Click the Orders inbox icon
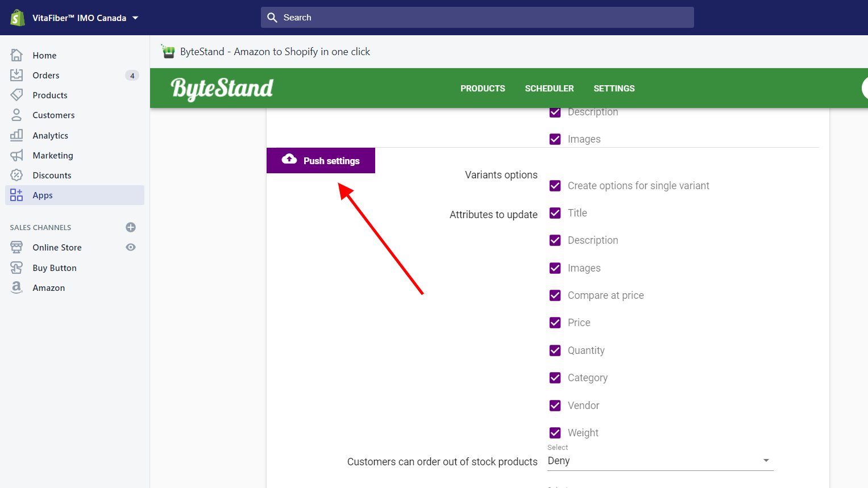868x488 pixels. pos(16,75)
